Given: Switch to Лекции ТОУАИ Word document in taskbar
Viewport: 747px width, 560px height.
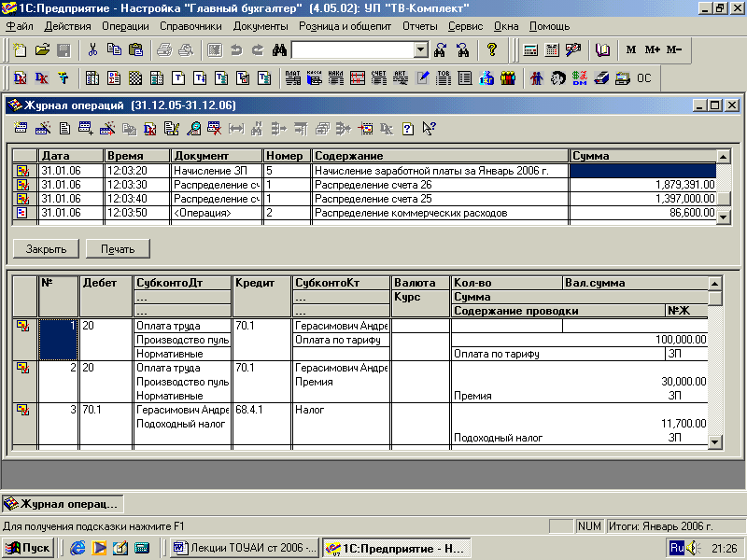Looking at the screenshot, I should tap(245, 548).
